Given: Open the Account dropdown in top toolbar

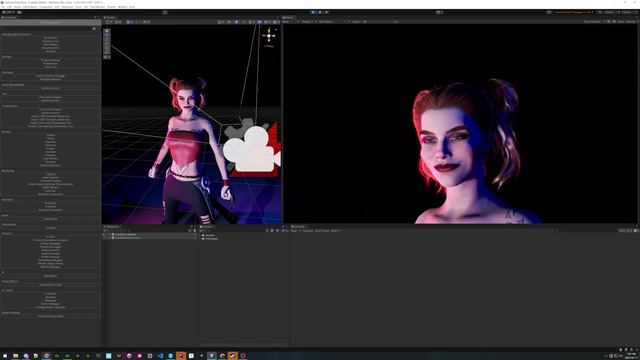Looking at the screenshot, I should 9,12.
